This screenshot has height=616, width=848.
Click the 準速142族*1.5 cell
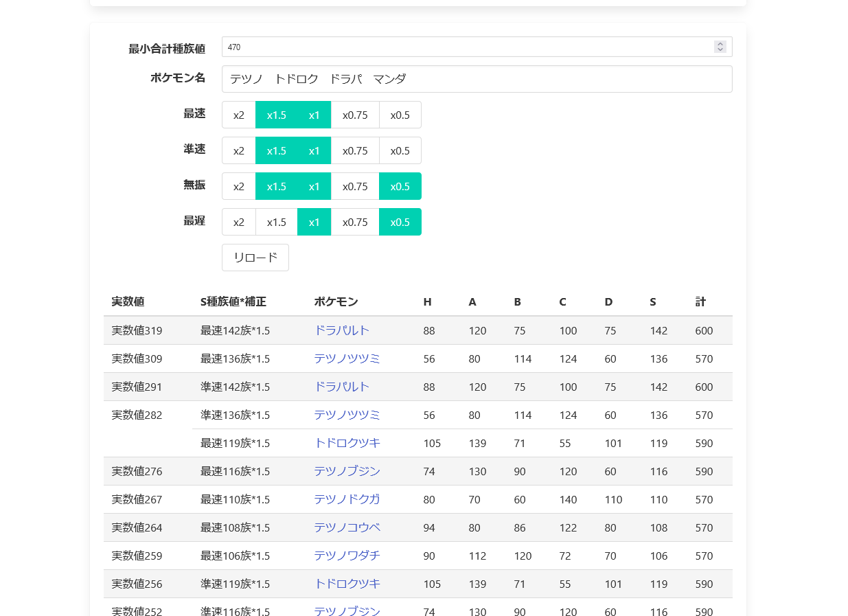click(249, 387)
